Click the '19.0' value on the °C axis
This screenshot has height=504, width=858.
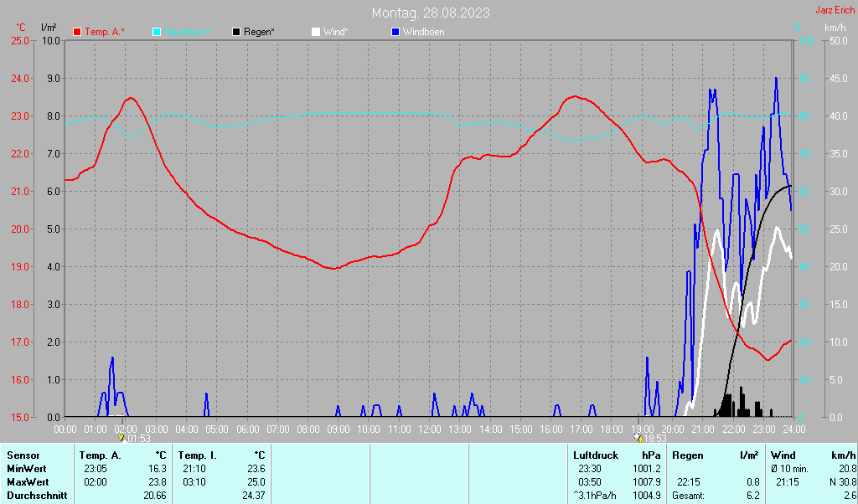coord(20,267)
